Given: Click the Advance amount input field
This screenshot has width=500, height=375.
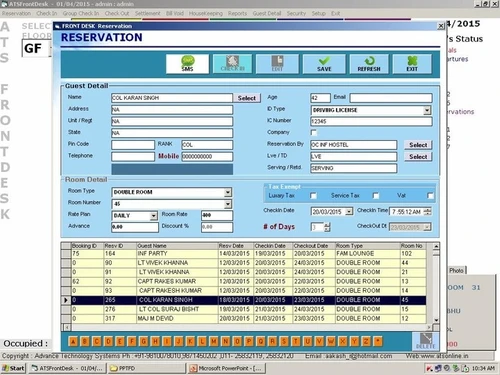Looking at the screenshot, I should [135, 227].
